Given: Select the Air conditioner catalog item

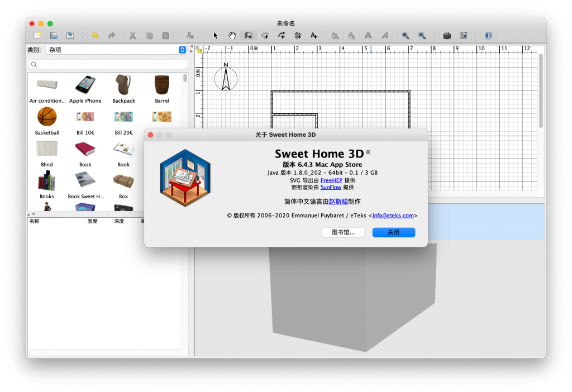Looking at the screenshot, I should click(47, 89).
